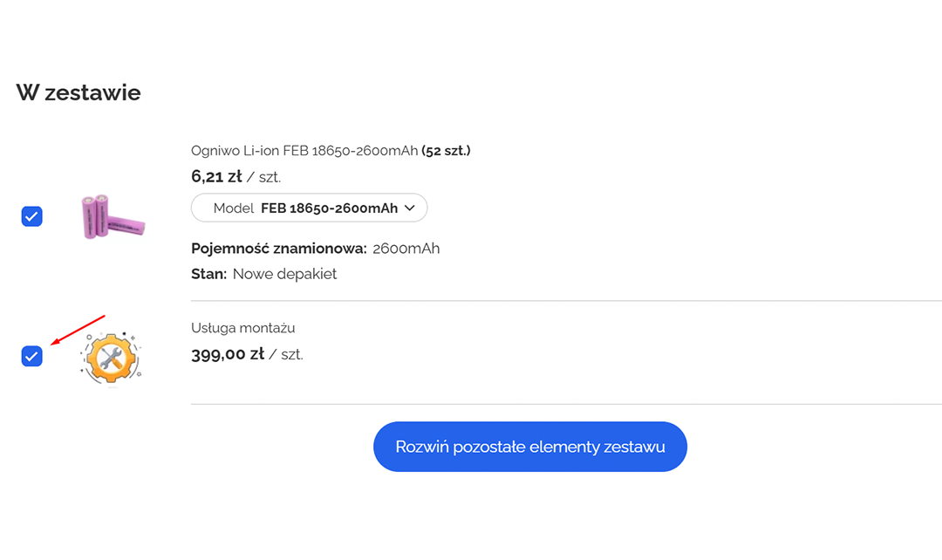Click the checkmark of the battery item

point(32,216)
